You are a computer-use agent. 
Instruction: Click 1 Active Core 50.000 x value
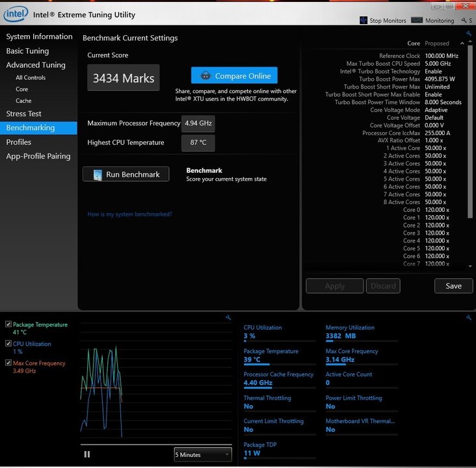click(435, 148)
